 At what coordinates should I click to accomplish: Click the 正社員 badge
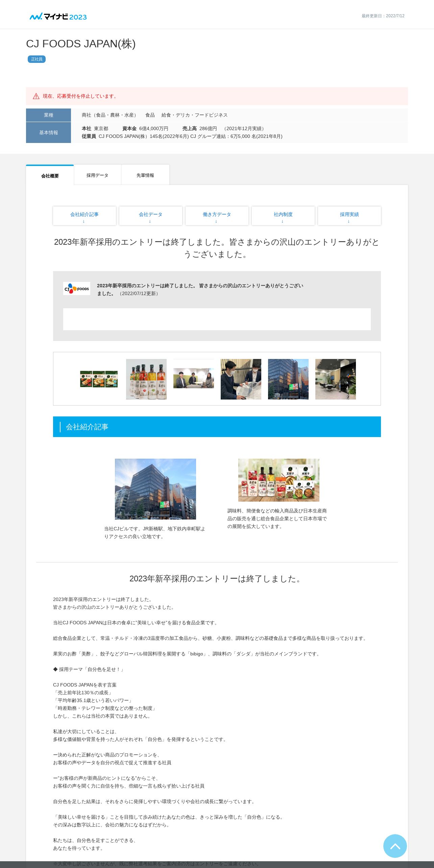click(37, 59)
